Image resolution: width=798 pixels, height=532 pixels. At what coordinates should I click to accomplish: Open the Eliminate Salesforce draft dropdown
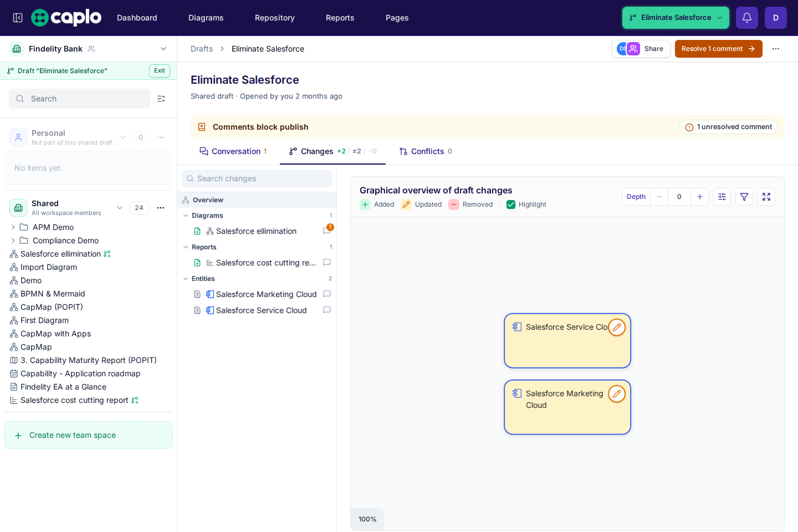pos(676,18)
